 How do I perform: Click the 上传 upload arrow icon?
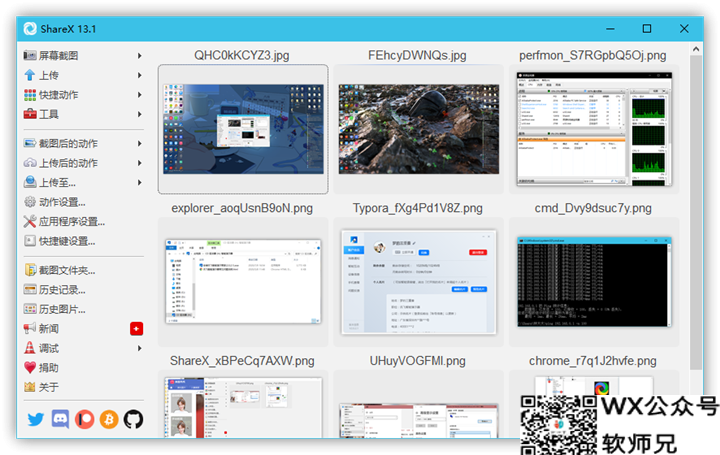[30, 75]
